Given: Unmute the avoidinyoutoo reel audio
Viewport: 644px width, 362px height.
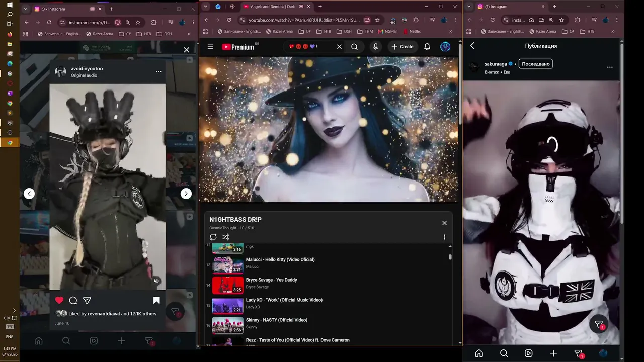Looking at the screenshot, I should [156, 281].
